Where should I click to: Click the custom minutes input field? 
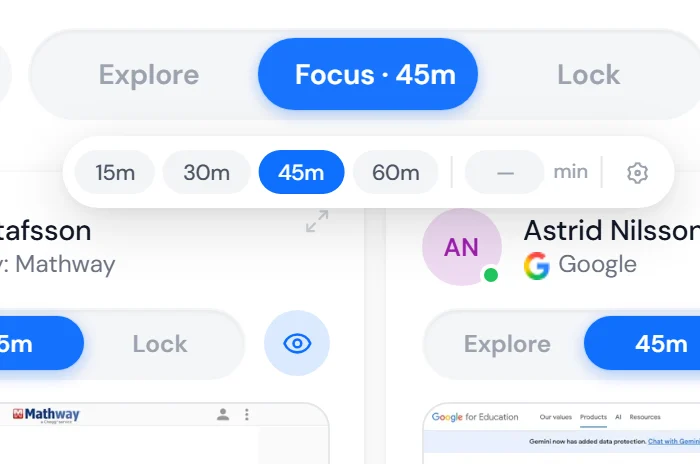pos(505,172)
